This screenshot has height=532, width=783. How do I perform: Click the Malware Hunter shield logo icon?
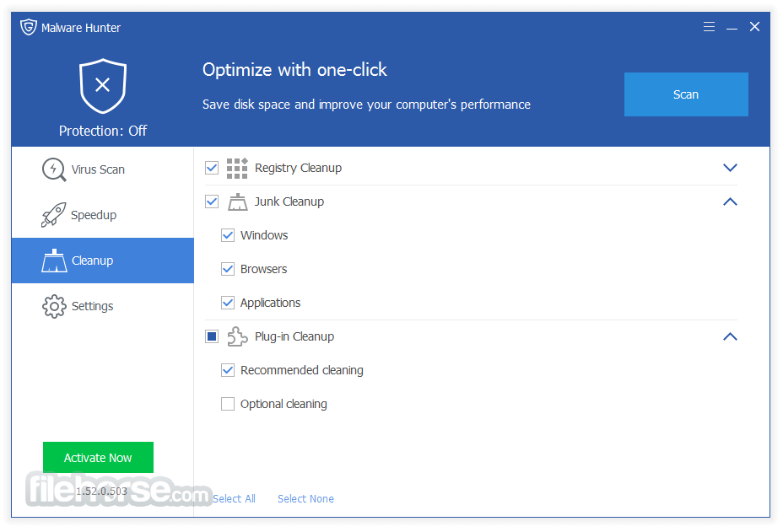(x=29, y=27)
